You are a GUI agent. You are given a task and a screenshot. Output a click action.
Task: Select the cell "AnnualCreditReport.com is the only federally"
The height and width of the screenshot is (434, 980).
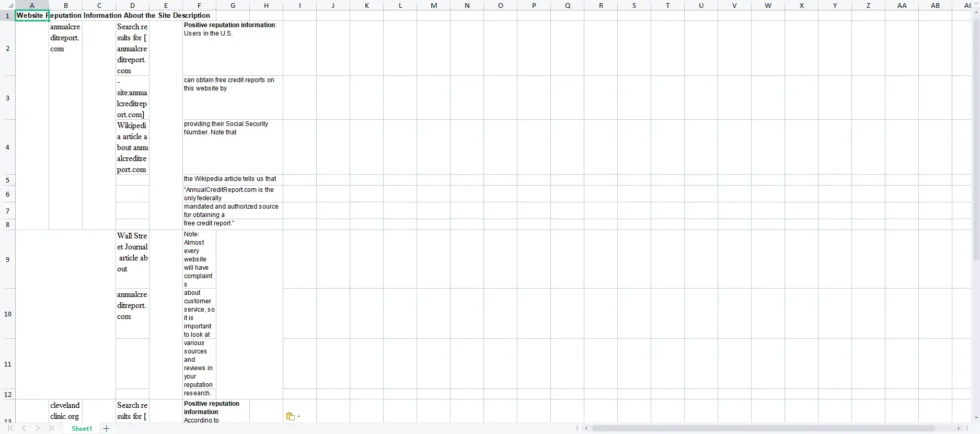[x=233, y=193]
